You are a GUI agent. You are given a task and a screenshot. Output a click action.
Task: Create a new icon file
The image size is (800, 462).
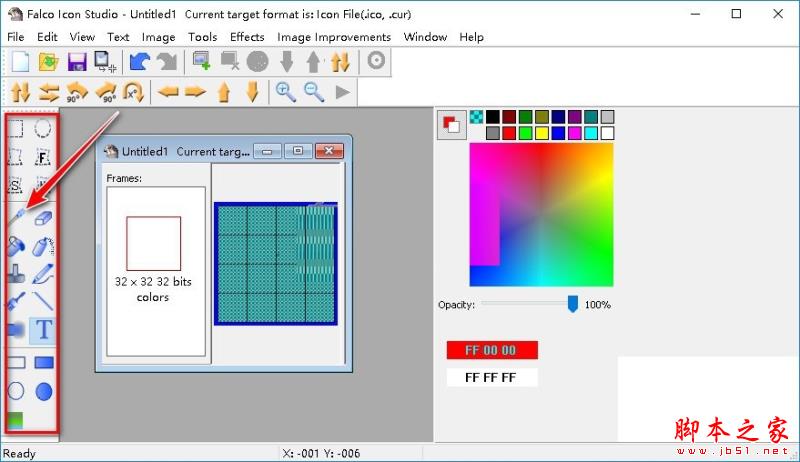tap(20, 62)
